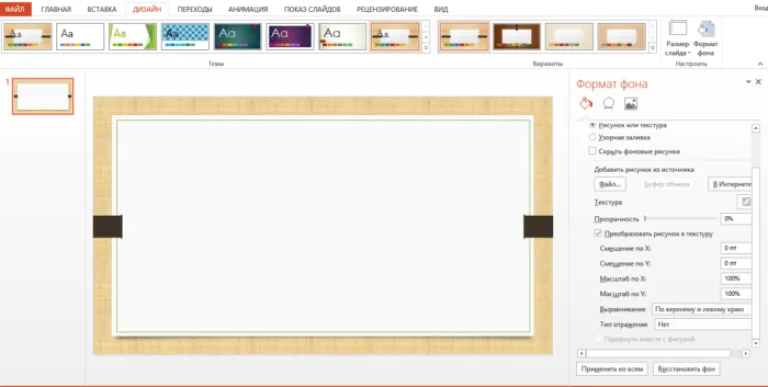Switch to the АНИМАЦИЯ tab
The width and height of the screenshot is (768, 387).
248,9
